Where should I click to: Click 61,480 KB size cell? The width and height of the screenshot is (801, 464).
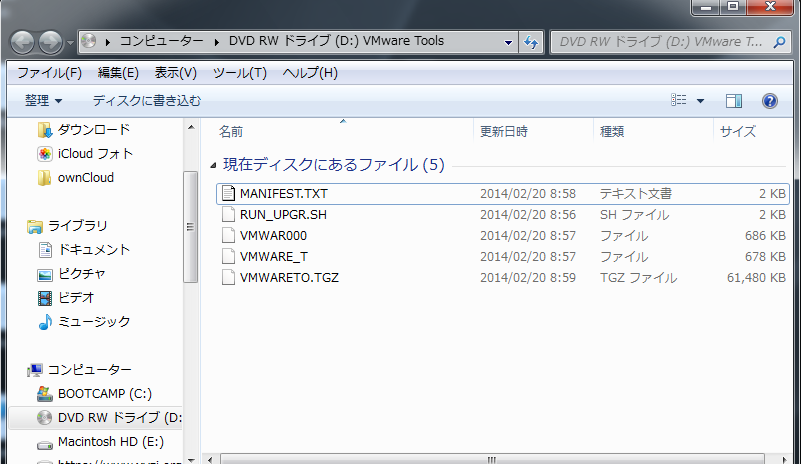(756, 278)
